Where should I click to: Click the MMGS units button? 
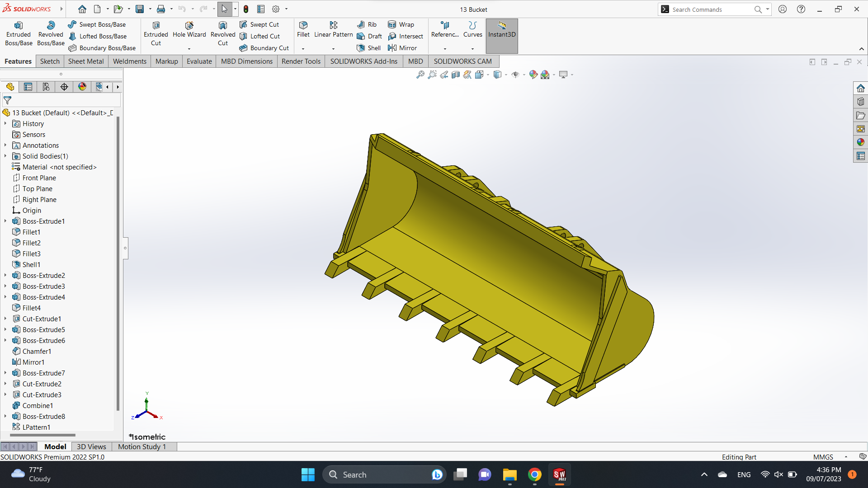[x=823, y=457]
